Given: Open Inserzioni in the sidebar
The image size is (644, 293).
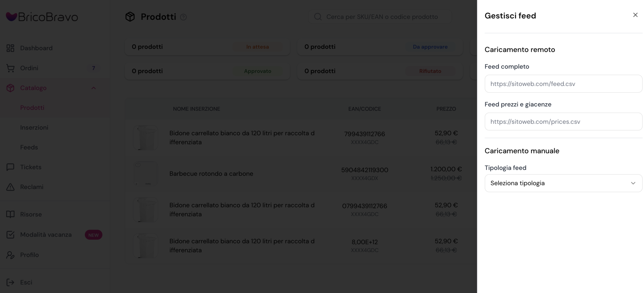Looking at the screenshot, I should (34, 128).
